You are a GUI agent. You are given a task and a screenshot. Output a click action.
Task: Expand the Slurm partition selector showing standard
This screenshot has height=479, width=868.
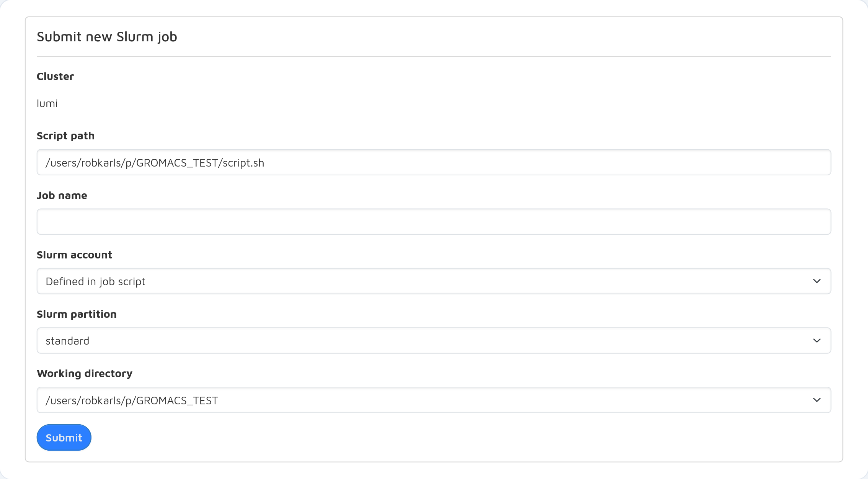(433, 341)
